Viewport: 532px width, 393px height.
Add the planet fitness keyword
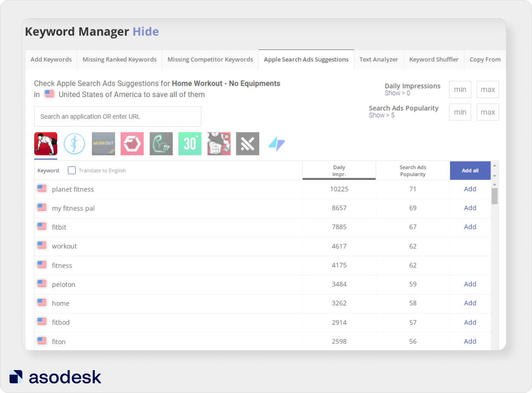pos(470,189)
